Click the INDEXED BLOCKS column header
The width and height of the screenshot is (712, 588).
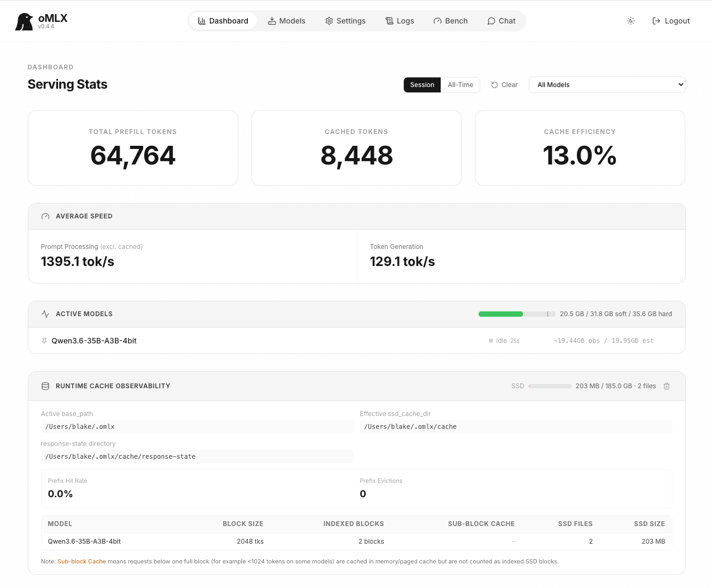click(x=354, y=524)
